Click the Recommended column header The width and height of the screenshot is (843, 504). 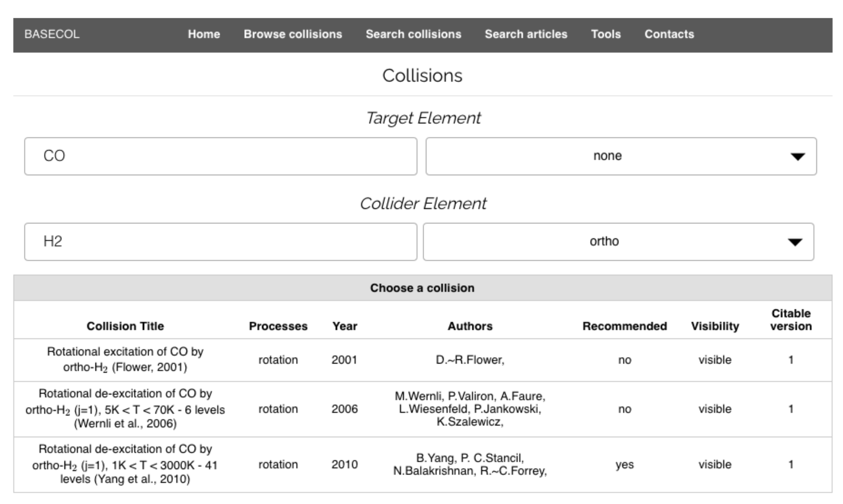(624, 326)
